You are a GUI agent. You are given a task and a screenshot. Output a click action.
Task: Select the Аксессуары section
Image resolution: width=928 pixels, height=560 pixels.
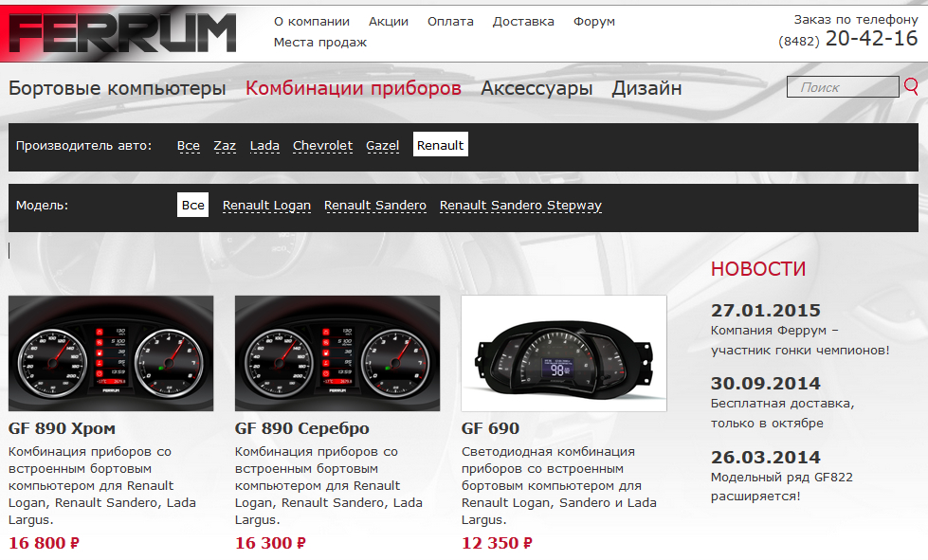click(537, 88)
